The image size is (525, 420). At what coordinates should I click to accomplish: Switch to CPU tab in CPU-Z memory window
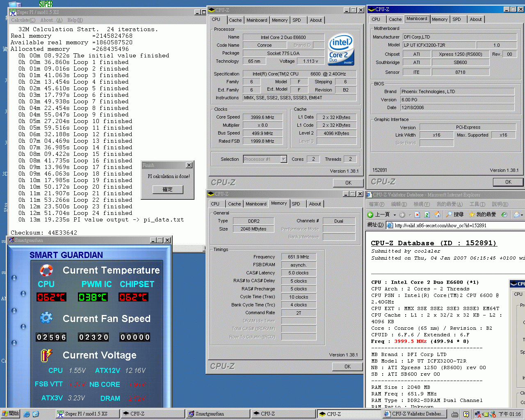coord(215,204)
